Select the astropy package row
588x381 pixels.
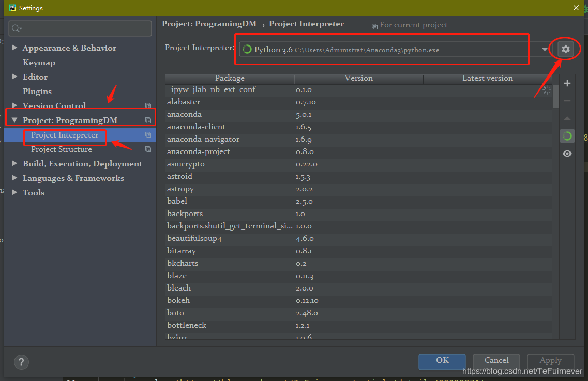(x=358, y=189)
